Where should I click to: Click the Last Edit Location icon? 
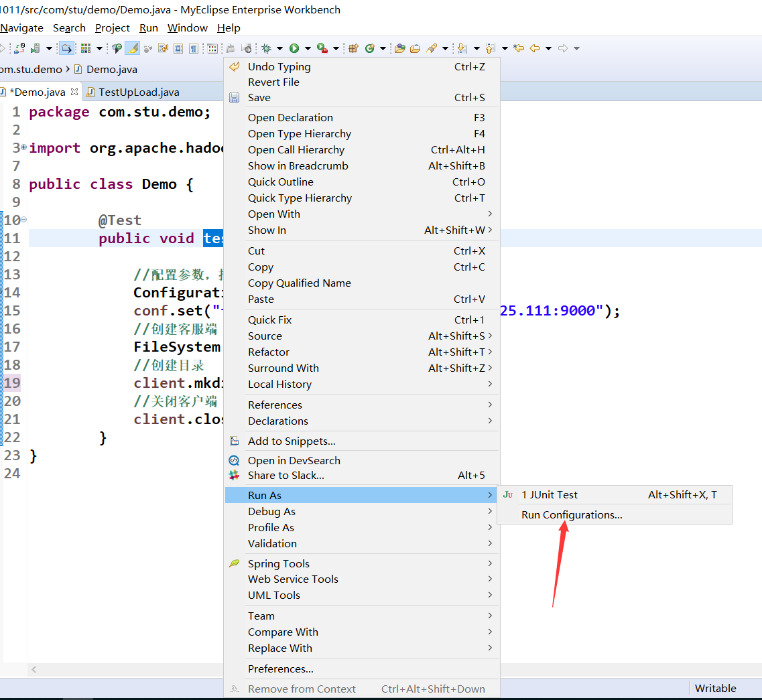coord(519,48)
